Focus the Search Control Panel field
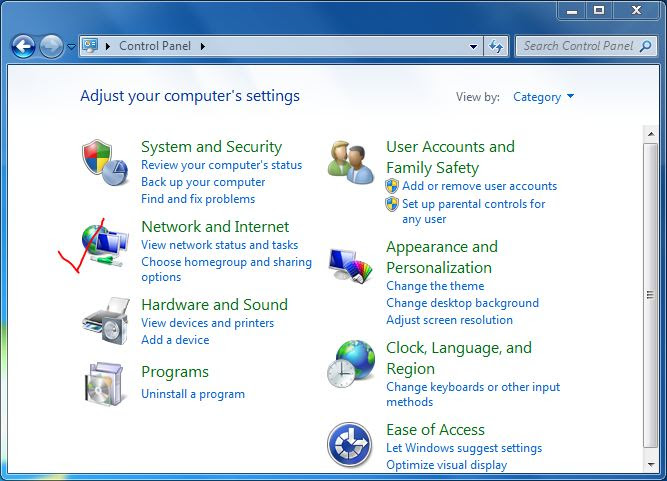This screenshot has height=481, width=667. click(586, 46)
